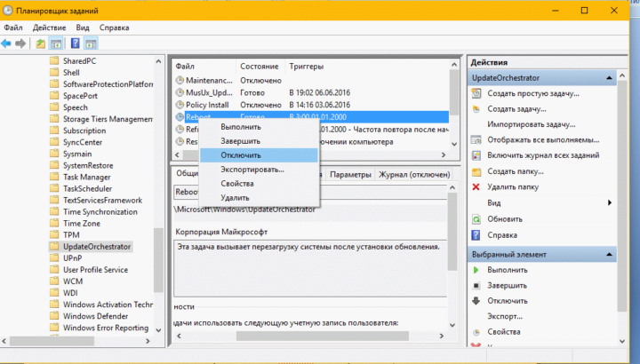Switch to the Параметры tab

point(350,175)
